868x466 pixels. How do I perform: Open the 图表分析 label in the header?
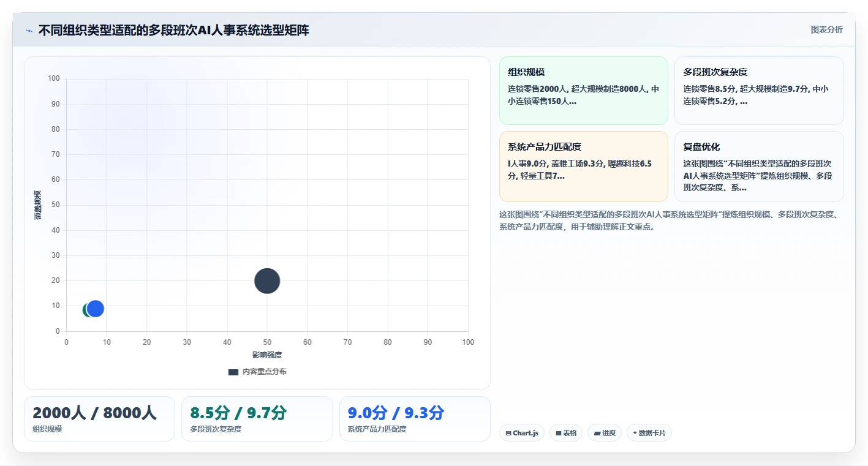coord(826,29)
